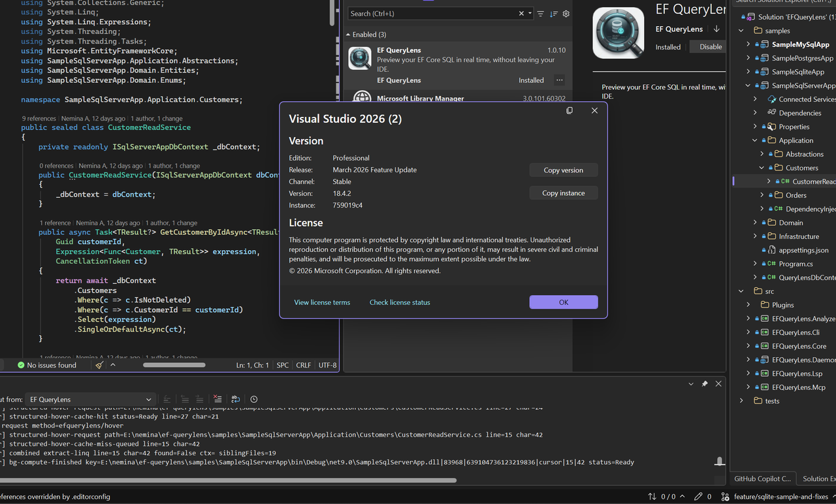
Task: Expand the Domain folder node
Action: [755, 223]
